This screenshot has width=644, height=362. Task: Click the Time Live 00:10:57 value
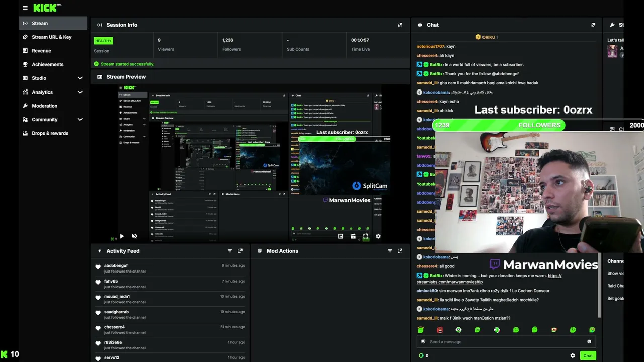tap(360, 40)
